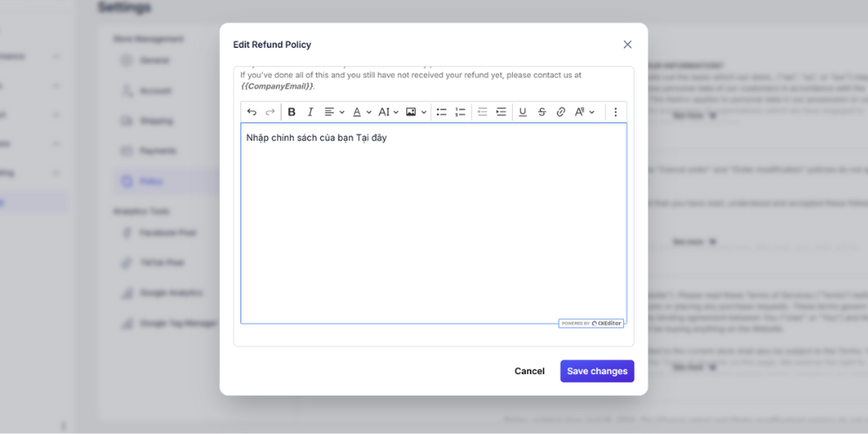The height and width of the screenshot is (434, 868).
Task: Increase indent in the toolbar
Action: coord(501,112)
